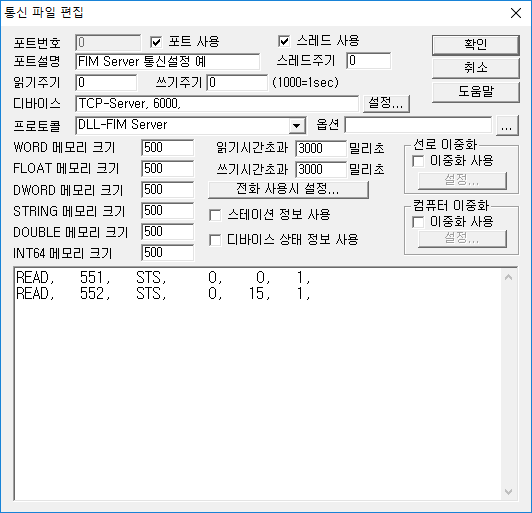Enable 스테이션 정보 사용 checkbox
The width and height of the screenshot is (532, 513).
215,215
